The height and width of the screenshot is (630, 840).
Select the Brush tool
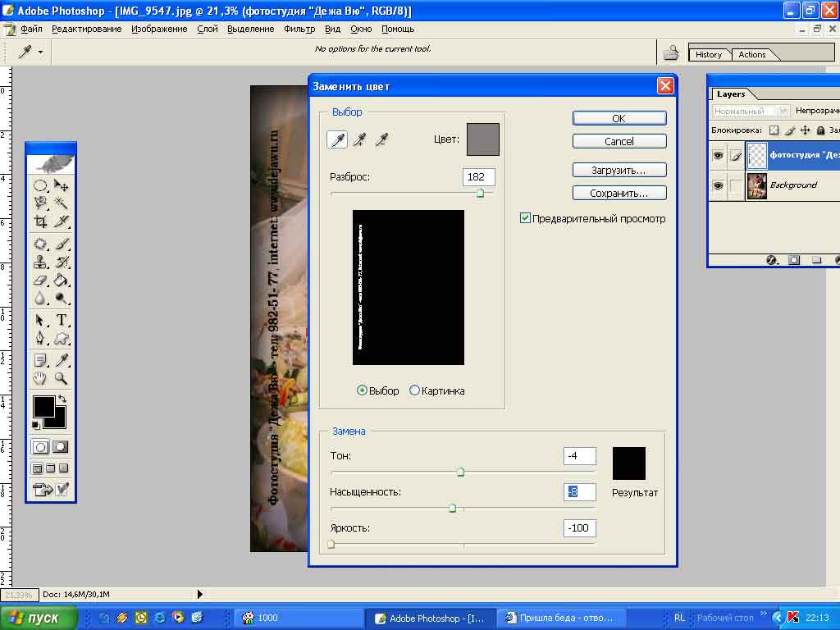(x=61, y=244)
